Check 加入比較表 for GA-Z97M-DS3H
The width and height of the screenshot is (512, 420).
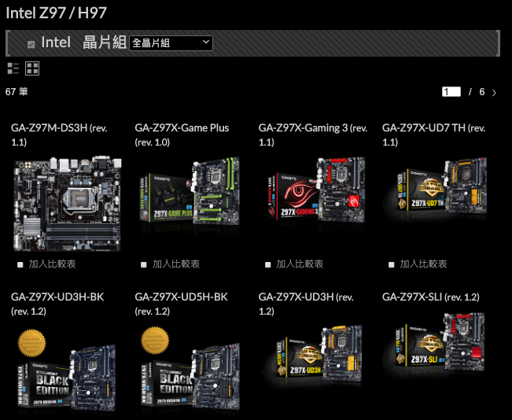pos(20,264)
